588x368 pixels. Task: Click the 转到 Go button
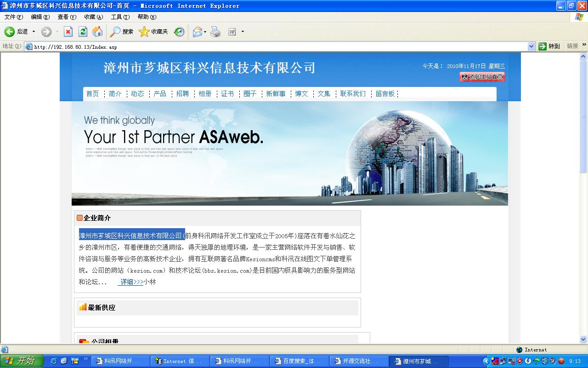pos(549,46)
